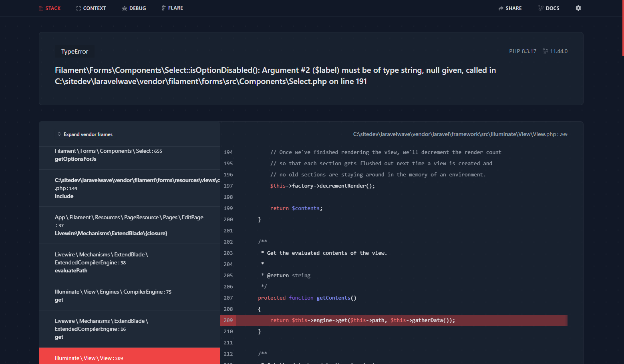624x364 pixels.
Task: Switch to the FLARE tab
Action: click(172, 8)
